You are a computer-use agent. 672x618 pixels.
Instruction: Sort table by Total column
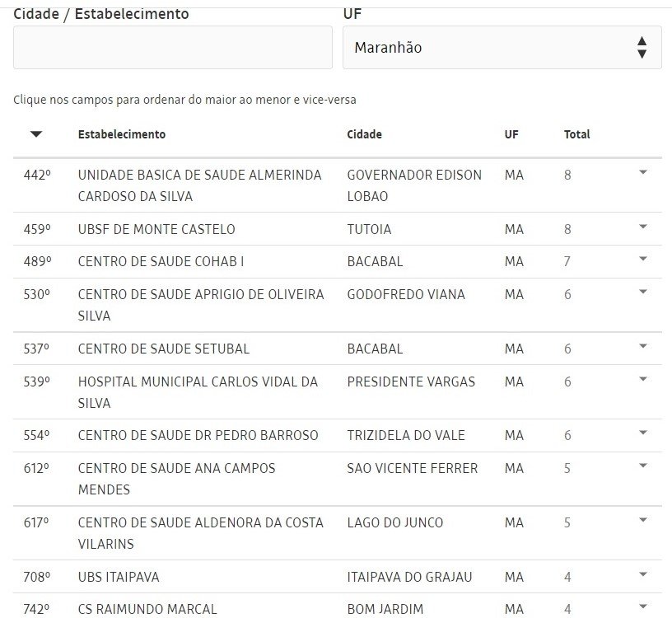[576, 134]
